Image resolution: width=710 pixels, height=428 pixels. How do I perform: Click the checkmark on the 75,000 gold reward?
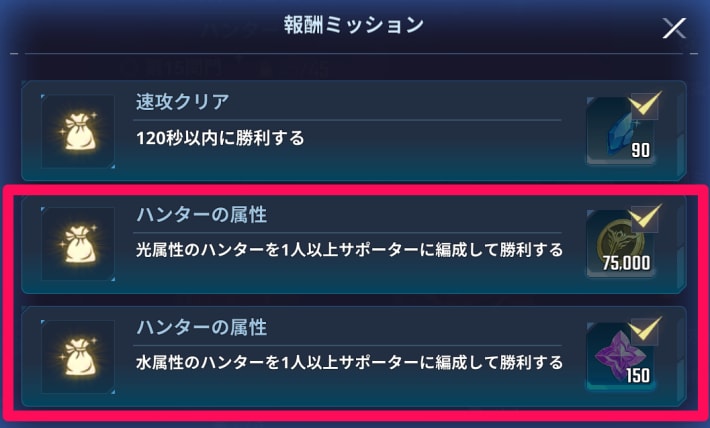coord(645,218)
